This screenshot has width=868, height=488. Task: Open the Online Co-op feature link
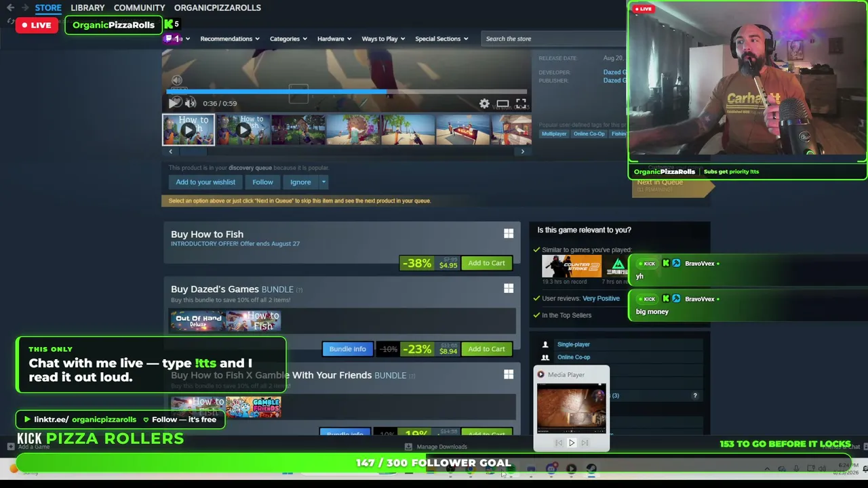click(574, 357)
